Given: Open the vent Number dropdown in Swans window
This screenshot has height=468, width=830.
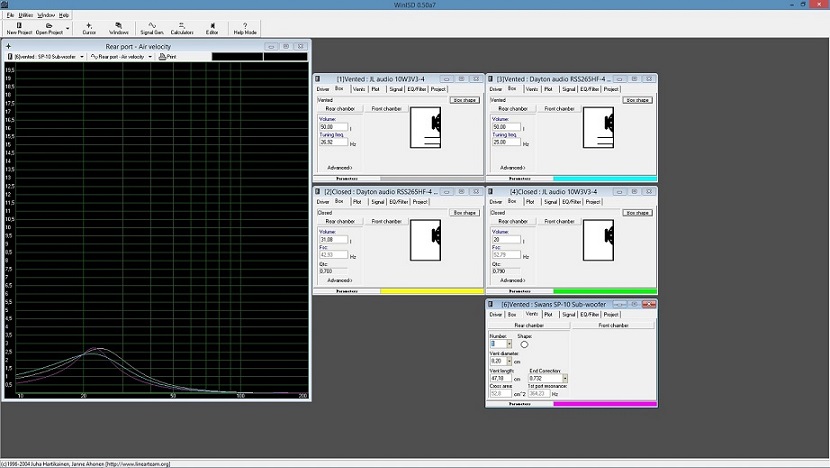Looking at the screenshot, I should pyautogui.click(x=509, y=344).
